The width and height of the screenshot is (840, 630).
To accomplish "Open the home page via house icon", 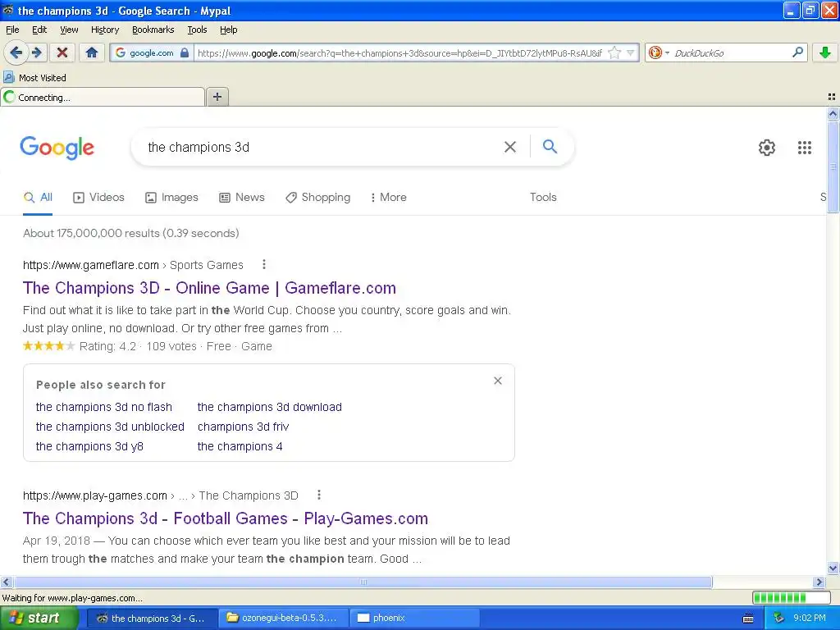I will point(92,52).
